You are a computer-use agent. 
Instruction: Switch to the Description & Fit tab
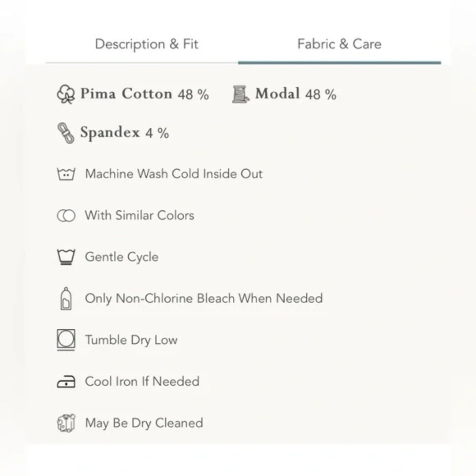point(147,45)
